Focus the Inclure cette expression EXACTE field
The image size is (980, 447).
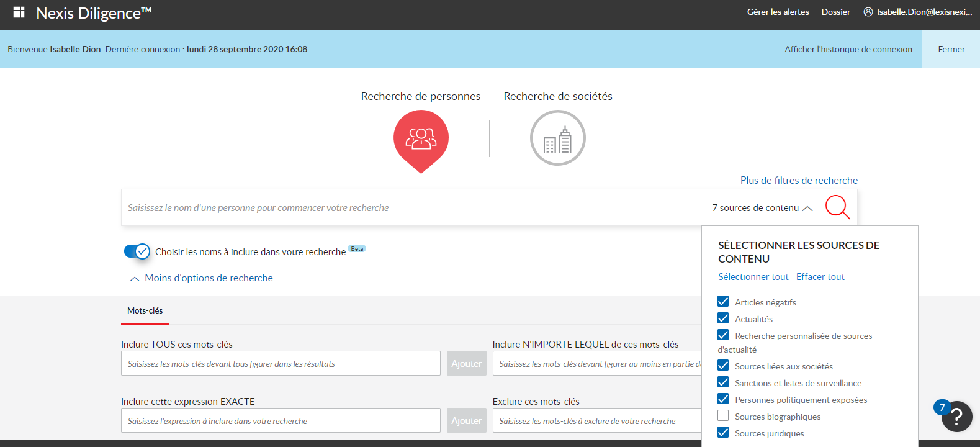point(281,421)
